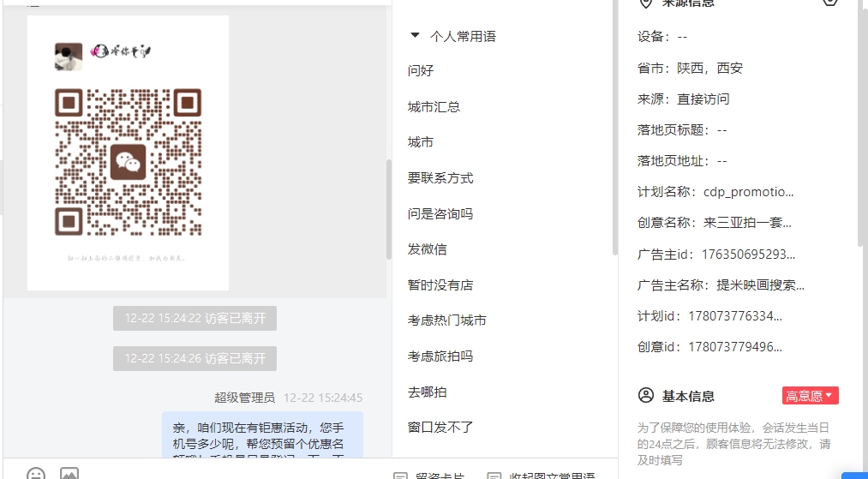Click the 15:24:26 访客已离开 notice
The width and height of the screenshot is (868, 479).
(195, 358)
